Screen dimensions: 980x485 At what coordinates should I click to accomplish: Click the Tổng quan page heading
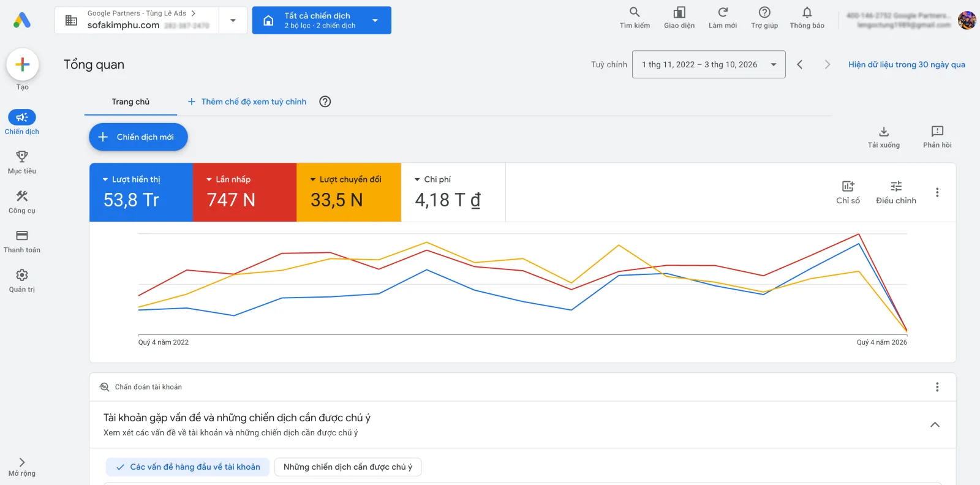pyautogui.click(x=94, y=64)
